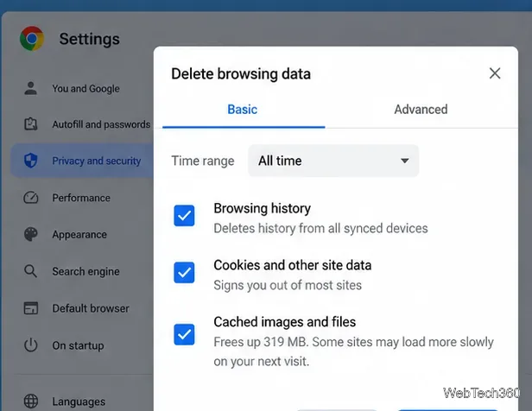Click the Languages globe icon
This screenshot has width=532, height=411.
pyautogui.click(x=31, y=402)
